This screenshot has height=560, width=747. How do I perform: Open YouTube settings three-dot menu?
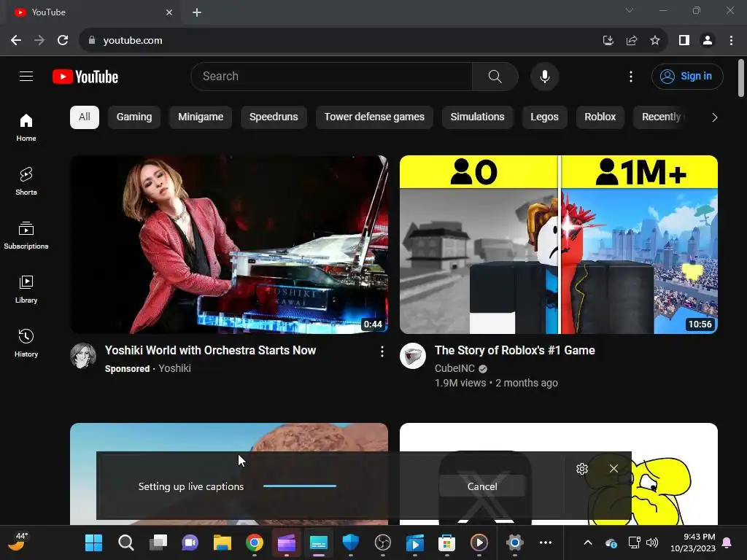[631, 76]
